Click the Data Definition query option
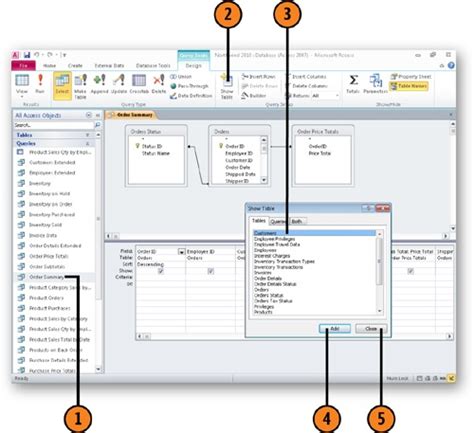Viewport: 474px width, 433px height. pyautogui.click(x=191, y=96)
